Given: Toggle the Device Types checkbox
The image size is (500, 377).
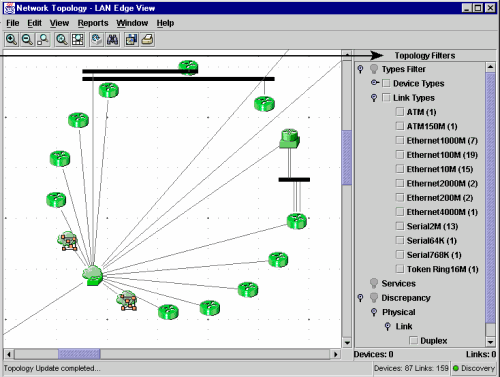Looking at the screenshot, I should point(386,83).
